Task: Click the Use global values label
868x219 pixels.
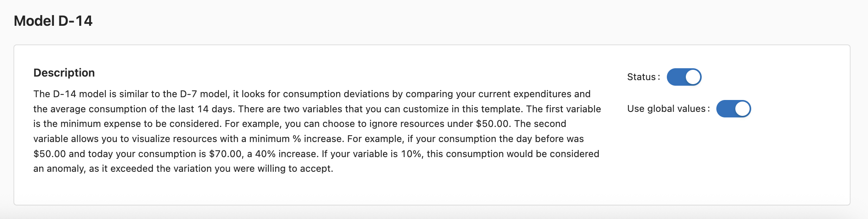Action: [666, 109]
